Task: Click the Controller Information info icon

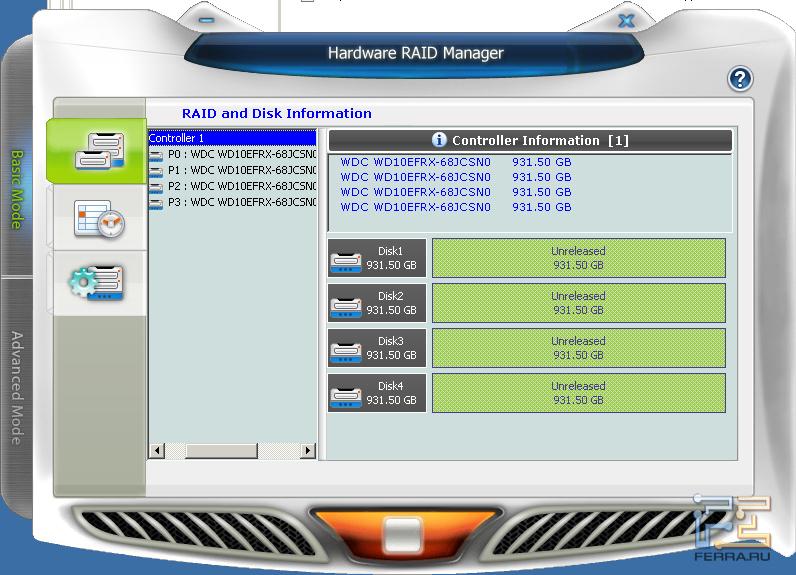Action: (x=439, y=140)
